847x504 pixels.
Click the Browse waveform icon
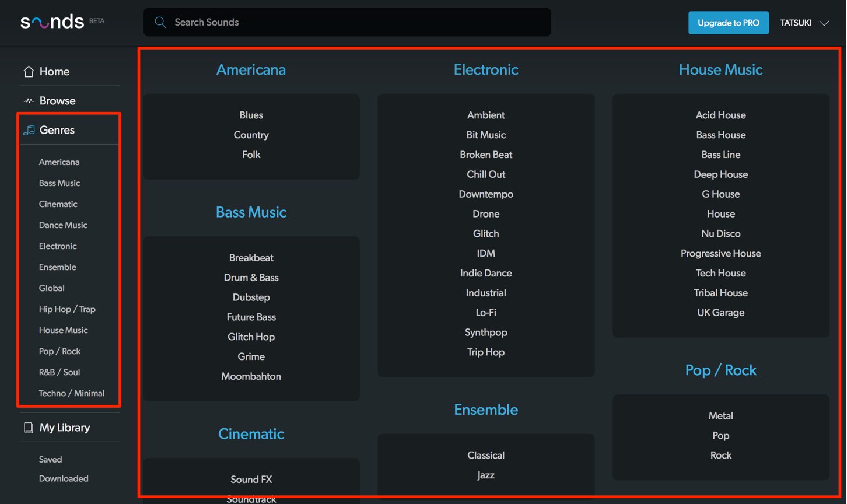pyautogui.click(x=29, y=101)
